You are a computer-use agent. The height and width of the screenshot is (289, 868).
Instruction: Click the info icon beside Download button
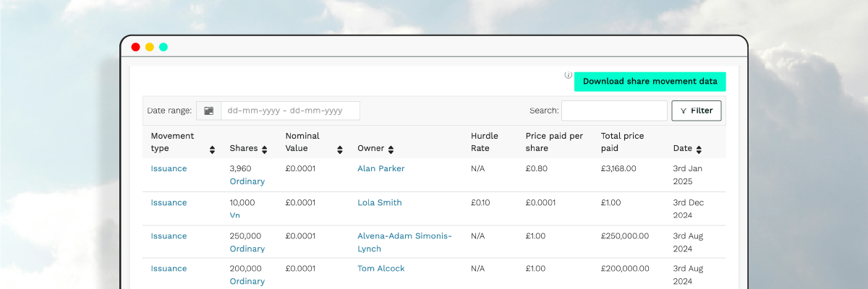click(568, 75)
